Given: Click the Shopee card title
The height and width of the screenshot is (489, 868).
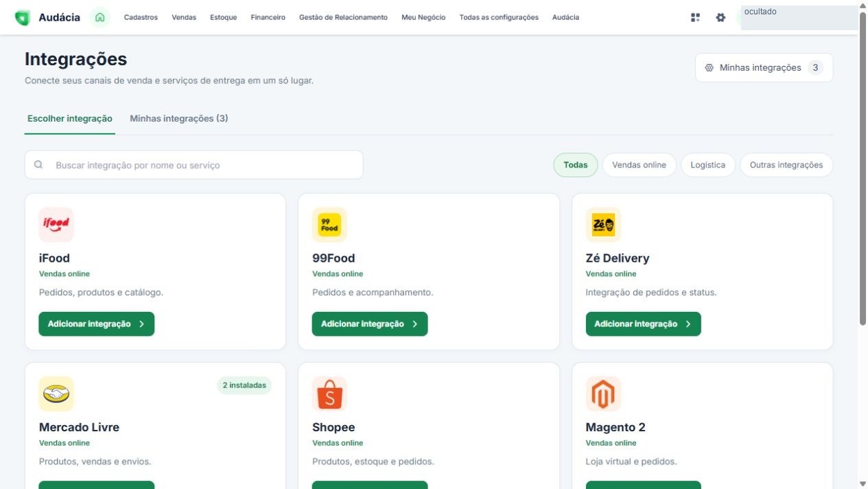Looking at the screenshot, I should point(333,427).
